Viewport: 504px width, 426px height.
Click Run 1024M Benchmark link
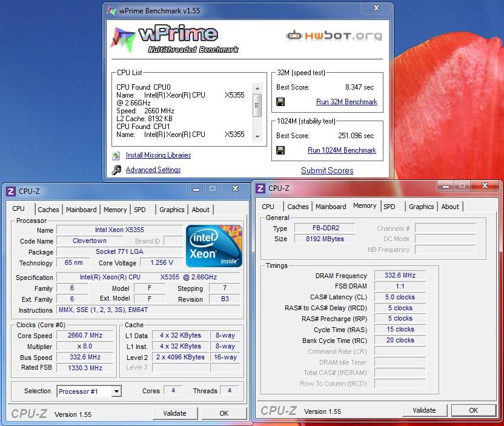coord(342,150)
